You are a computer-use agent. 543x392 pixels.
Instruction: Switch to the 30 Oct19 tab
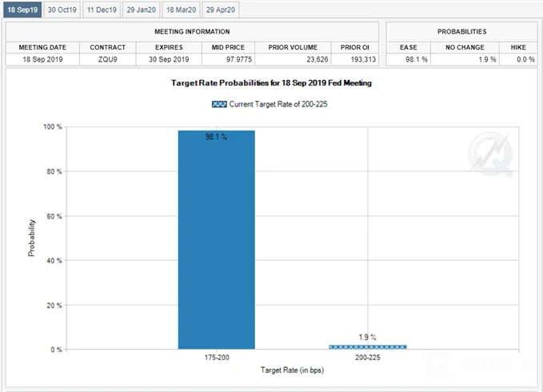click(x=62, y=10)
